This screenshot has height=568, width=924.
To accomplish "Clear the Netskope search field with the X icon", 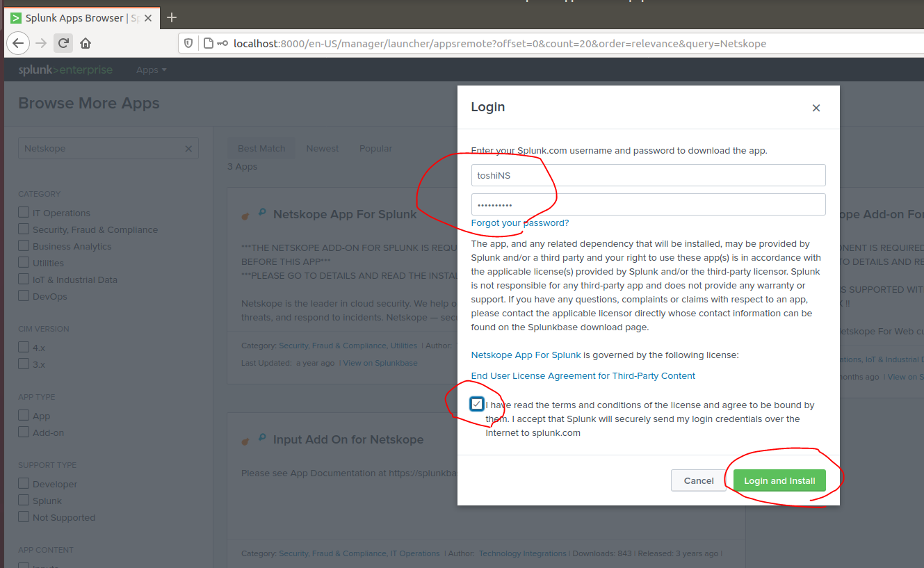I will [x=188, y=149].
